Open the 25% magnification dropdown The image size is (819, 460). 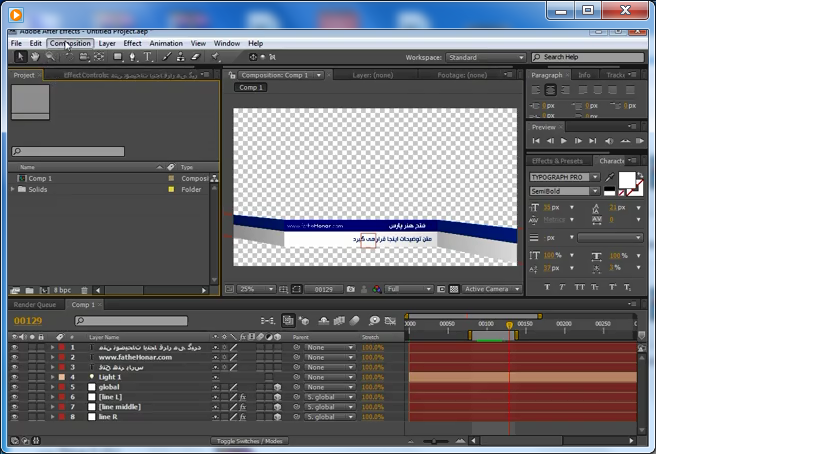pyautogui.click(x=255, y=289)
